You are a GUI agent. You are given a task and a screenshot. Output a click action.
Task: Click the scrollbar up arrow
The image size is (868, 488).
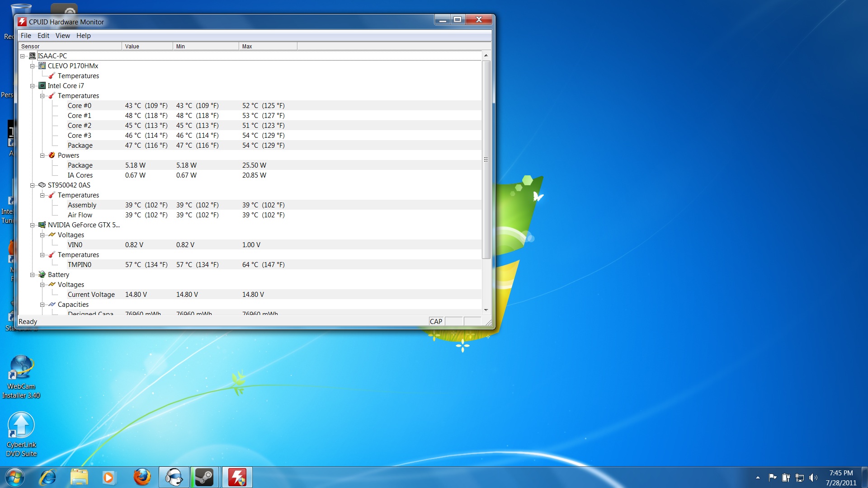(x=486, y=56)
